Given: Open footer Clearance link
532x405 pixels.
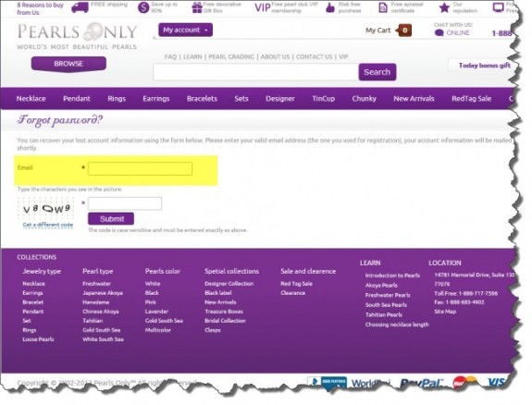Looking at the screenshot, I should tap(292, 293).
